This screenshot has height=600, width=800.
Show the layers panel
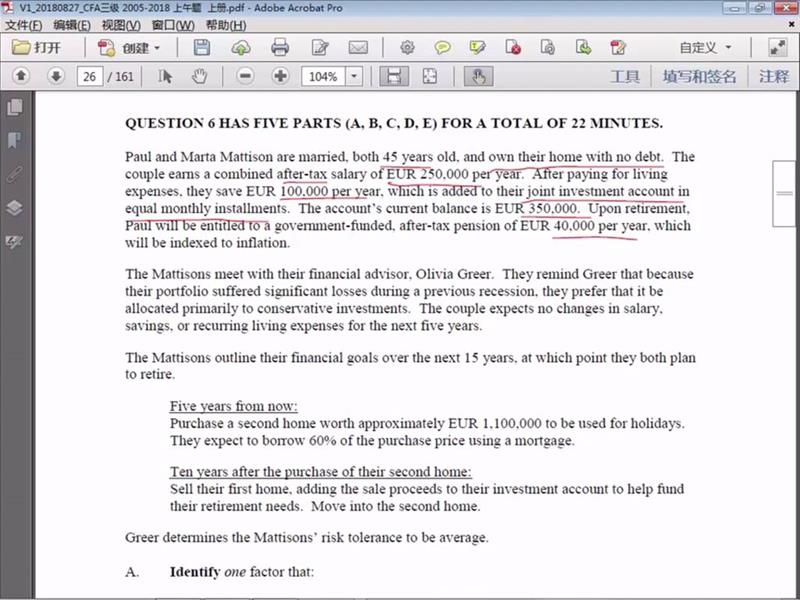pos(15,208)
